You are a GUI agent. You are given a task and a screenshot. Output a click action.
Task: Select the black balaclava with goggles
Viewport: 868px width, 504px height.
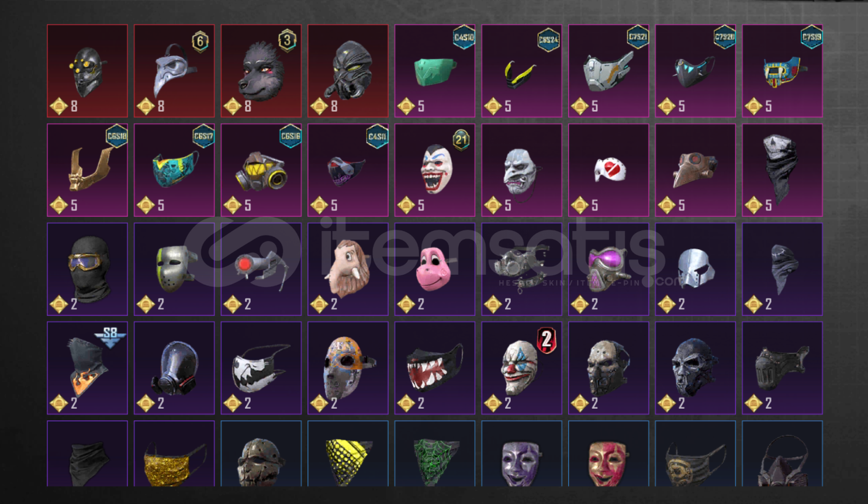tap(87, 269)
